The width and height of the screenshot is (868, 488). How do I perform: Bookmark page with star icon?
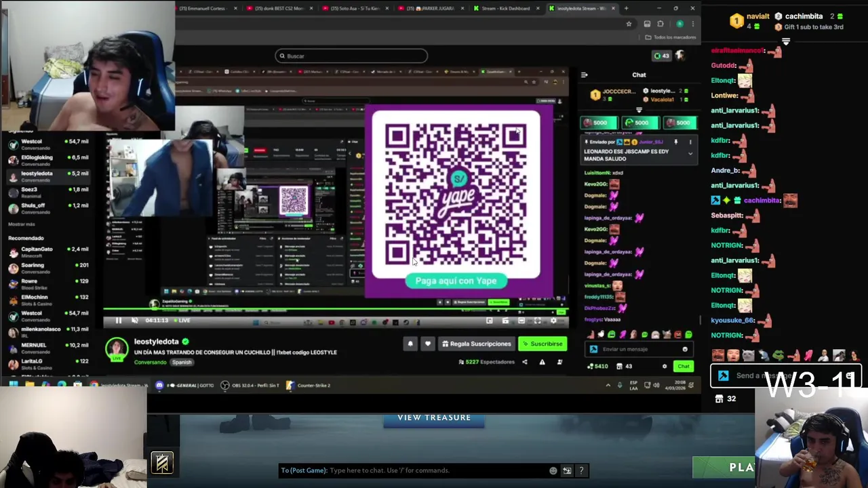click(629, 24)
